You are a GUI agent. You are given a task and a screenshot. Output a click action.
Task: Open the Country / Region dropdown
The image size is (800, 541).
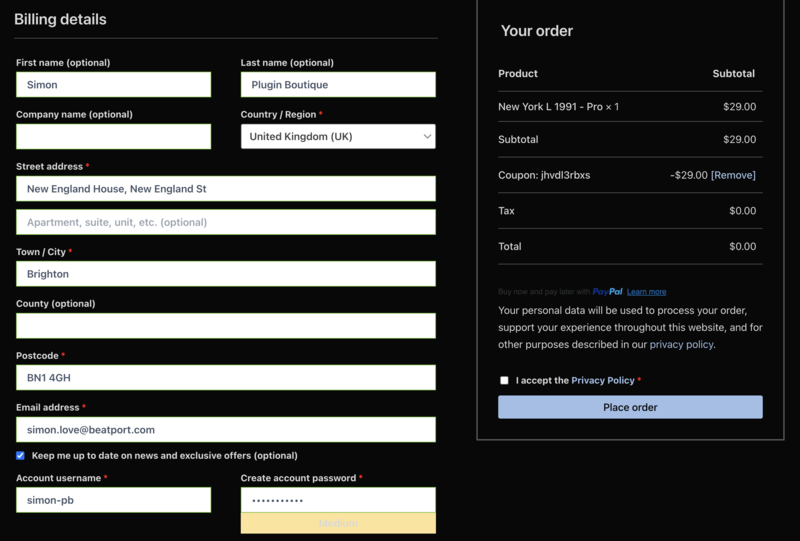(x=338, y=136)
